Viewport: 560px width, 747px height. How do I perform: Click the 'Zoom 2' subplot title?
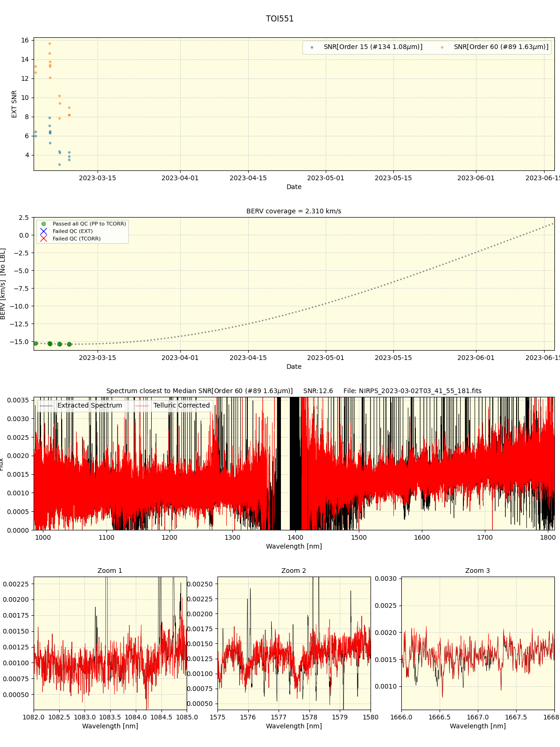point(294,571)
